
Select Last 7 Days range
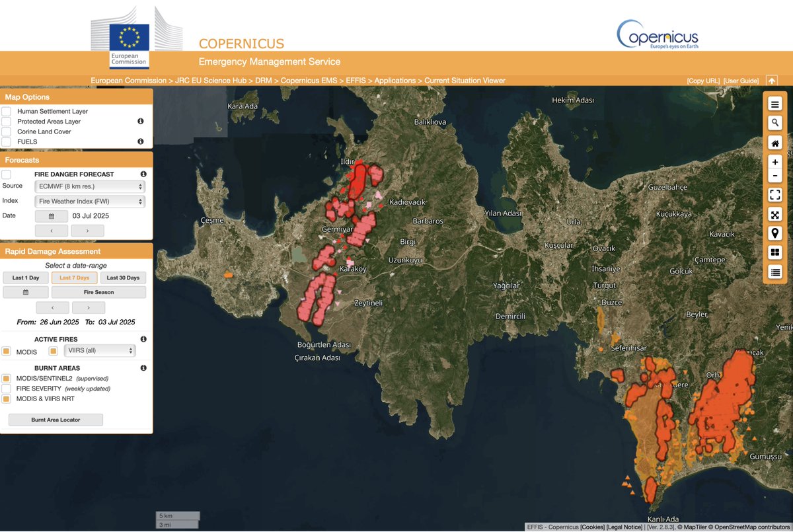pos(74,278)
